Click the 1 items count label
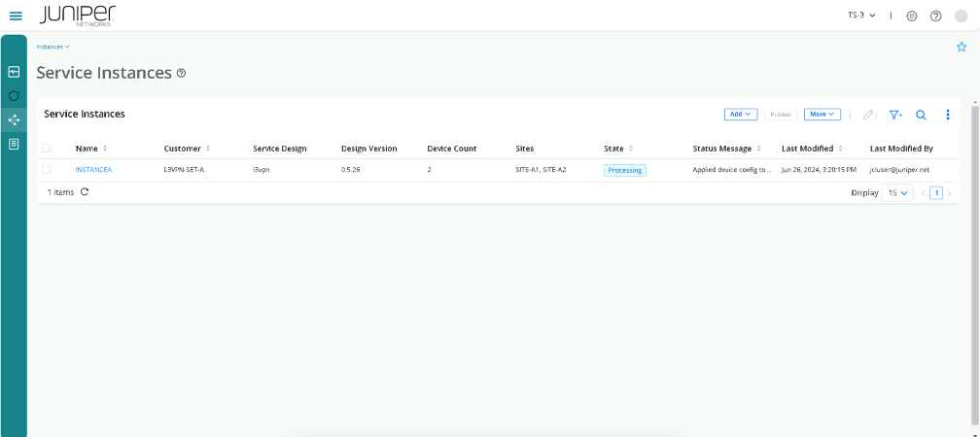Screen dimensions: 980x437 click(x=60, y=192)
